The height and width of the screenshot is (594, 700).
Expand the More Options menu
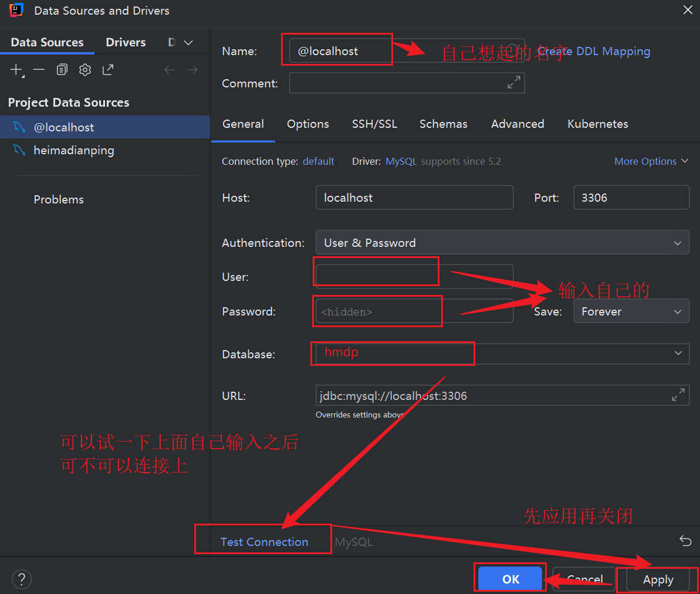click(651, 161)
